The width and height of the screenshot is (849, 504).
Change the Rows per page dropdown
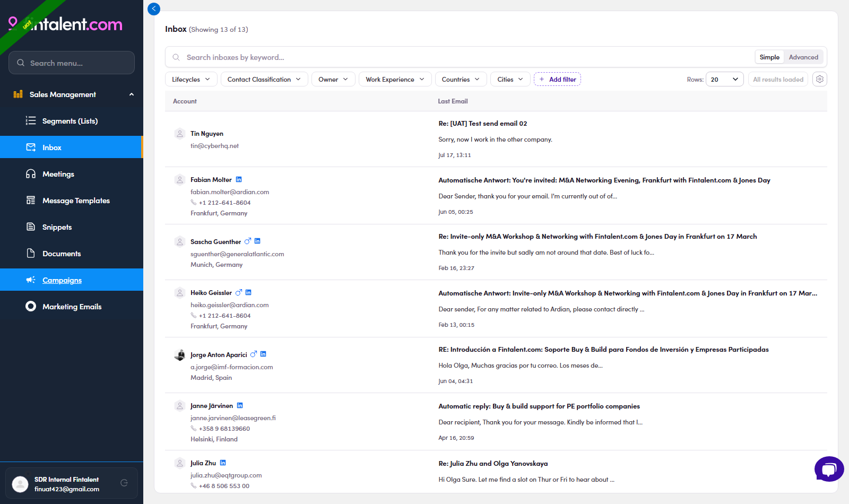coord(724,79)
